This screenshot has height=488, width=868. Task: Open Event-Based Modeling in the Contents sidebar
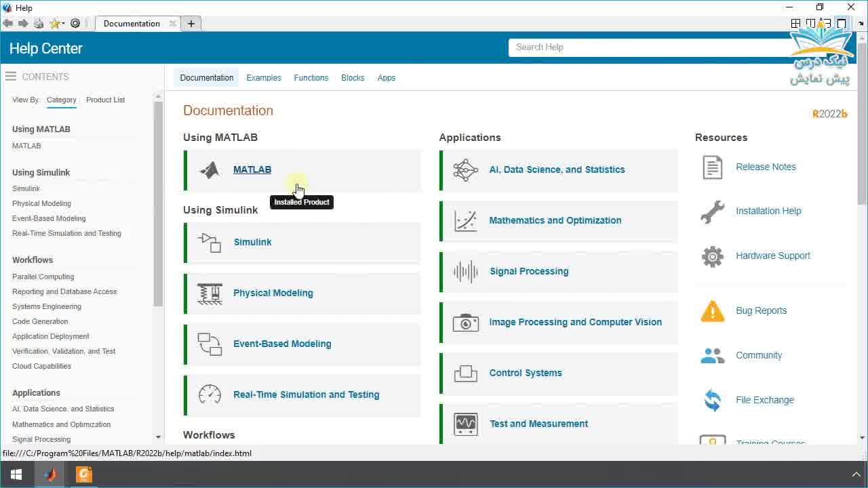[49, 218]
